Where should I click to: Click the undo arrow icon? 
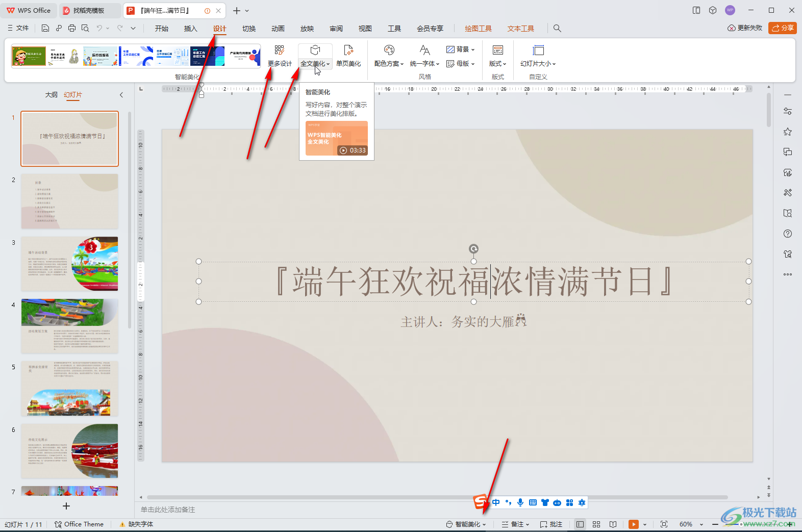click(x=99, y=28)
